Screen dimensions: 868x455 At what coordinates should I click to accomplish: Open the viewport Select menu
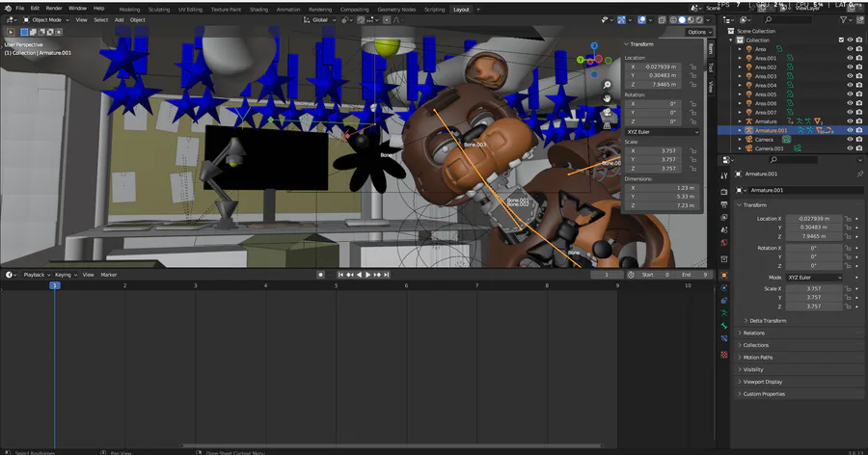[100, 20]
